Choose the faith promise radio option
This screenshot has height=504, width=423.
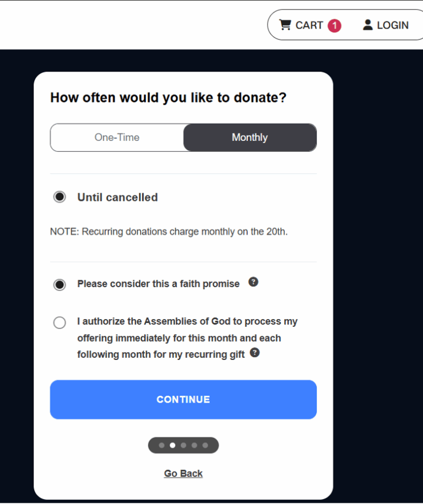pyautogui.click(x=59, y=284)
